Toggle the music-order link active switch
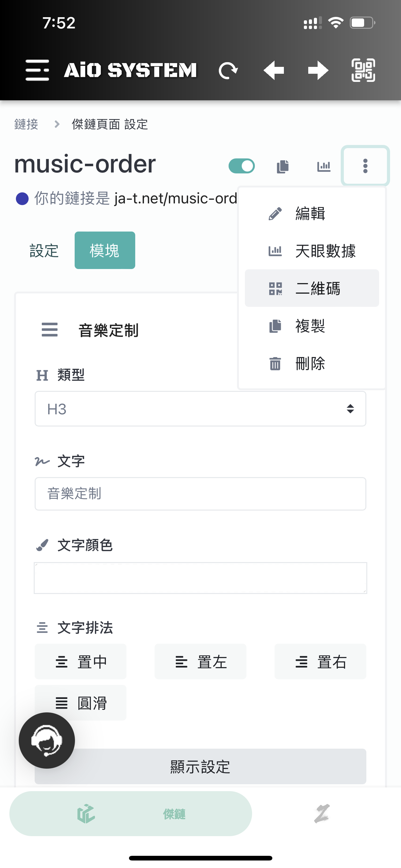The image size is (401, 868). [x=242, y=166]
